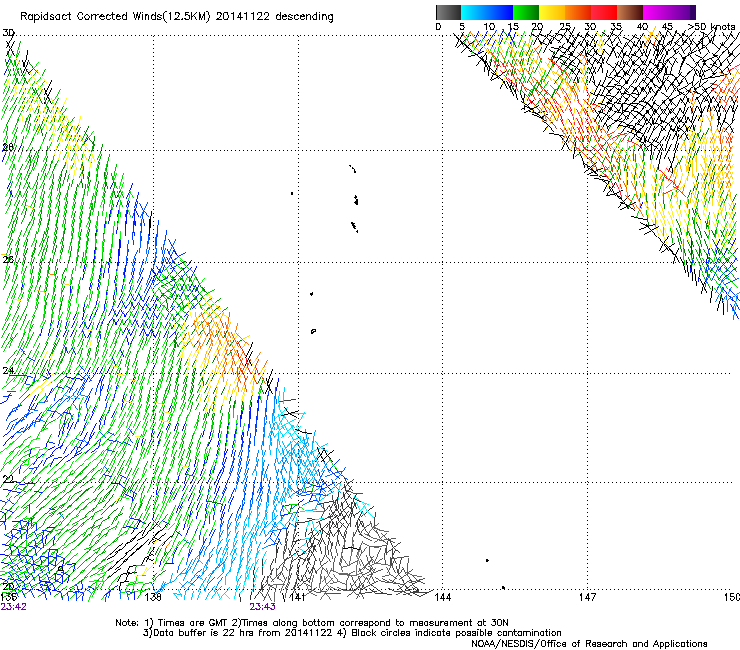Screen dimensions: 740x650
Task: Click the longitude label '147'
Action: (x=587, y=597)
